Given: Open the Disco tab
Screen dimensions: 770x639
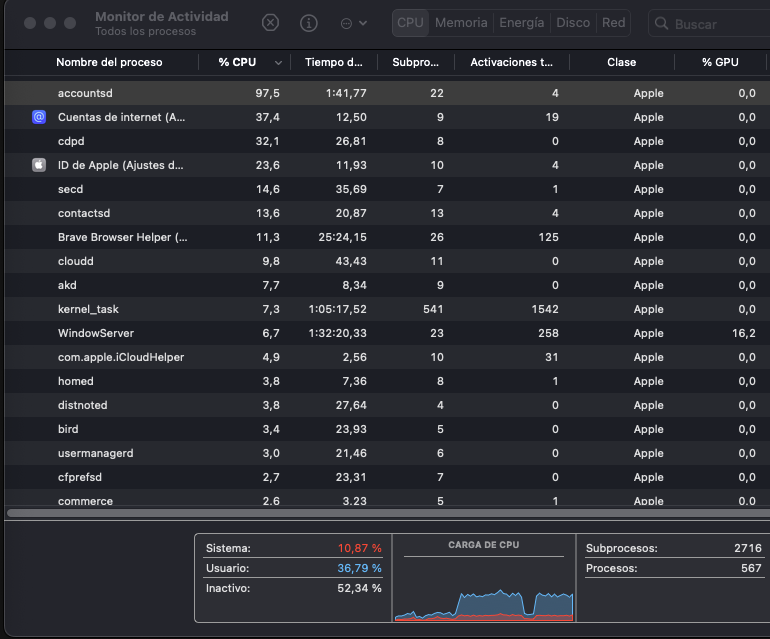Looking at the screenshot, I should (573, 23).
